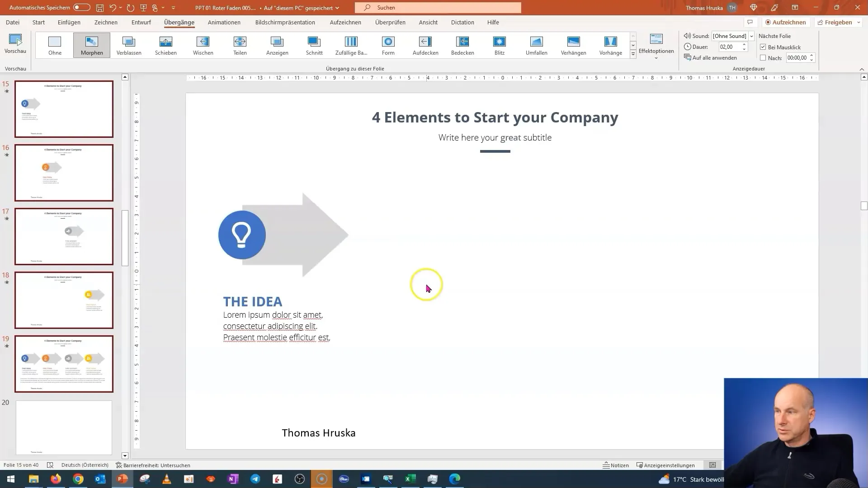Enable Auf alle anwenden setting
Viewport: 868px width, 488px height.
[712, 58]
